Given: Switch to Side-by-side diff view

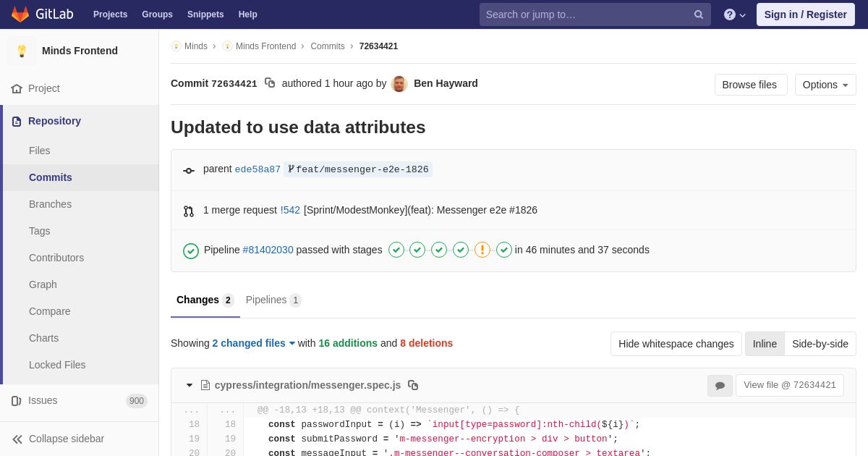Looking at the screenshot, I should pyautogui.click(x=820, y=344).
